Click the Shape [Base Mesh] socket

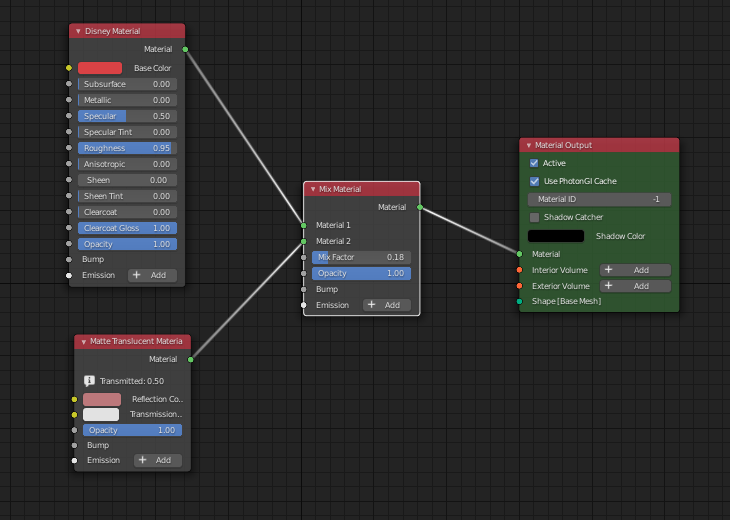(519, 301)
